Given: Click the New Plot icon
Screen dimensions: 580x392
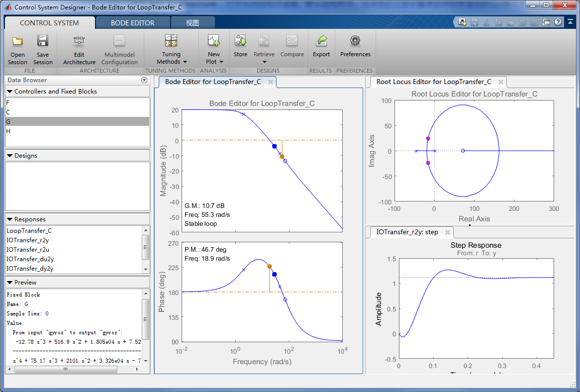Looking at the screenshot, I should click(214, 41).
